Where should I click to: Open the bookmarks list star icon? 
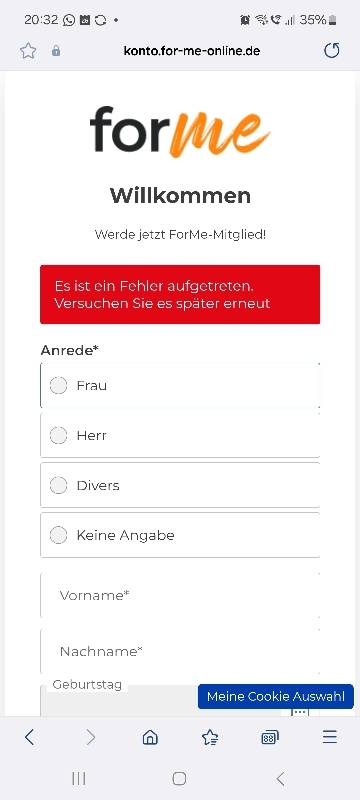coord(210,737)
